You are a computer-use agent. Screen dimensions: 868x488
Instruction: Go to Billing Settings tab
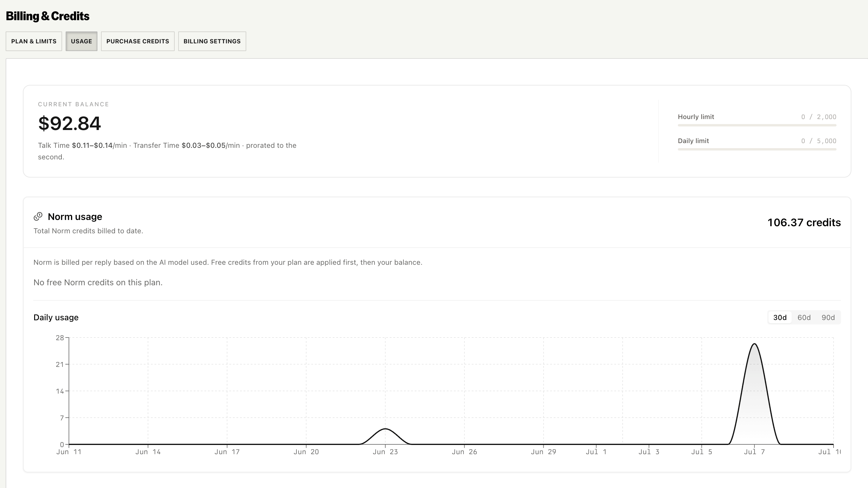pos(212,41)
